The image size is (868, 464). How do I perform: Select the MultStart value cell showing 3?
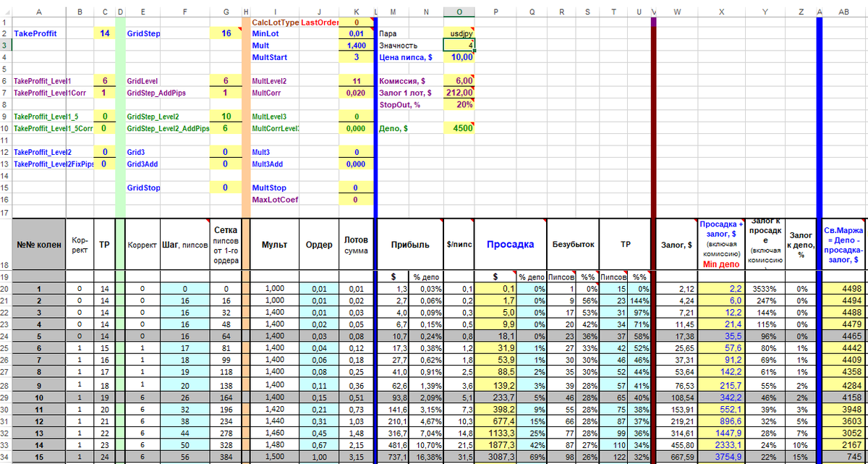coord(354,56)
